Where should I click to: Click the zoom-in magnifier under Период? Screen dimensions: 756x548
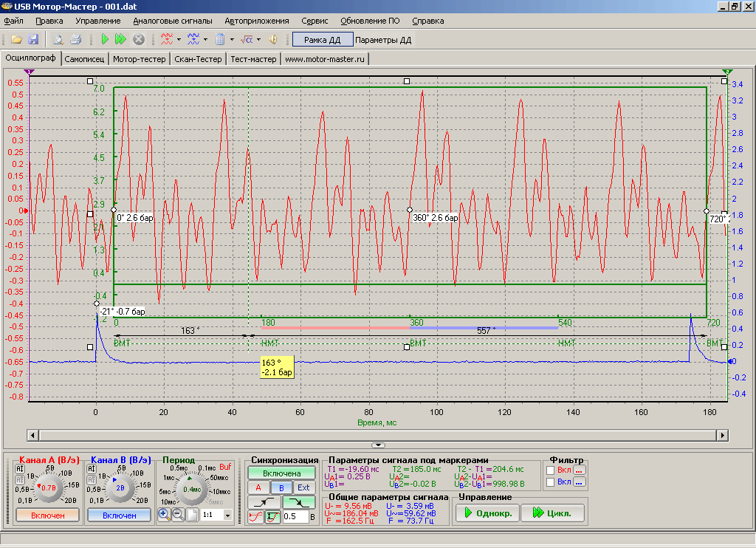tap(164, 514)
